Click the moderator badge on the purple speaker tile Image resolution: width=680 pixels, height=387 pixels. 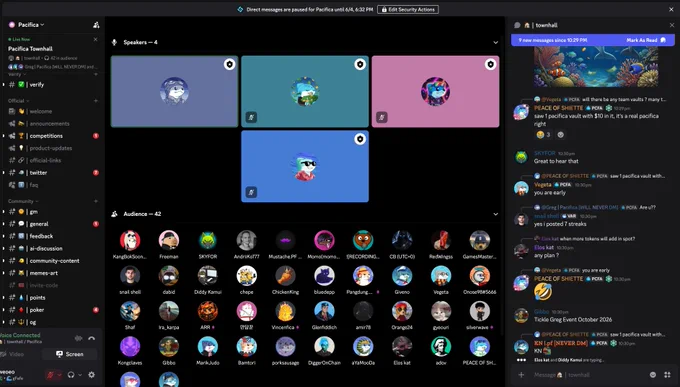click(x=229, y=64)
